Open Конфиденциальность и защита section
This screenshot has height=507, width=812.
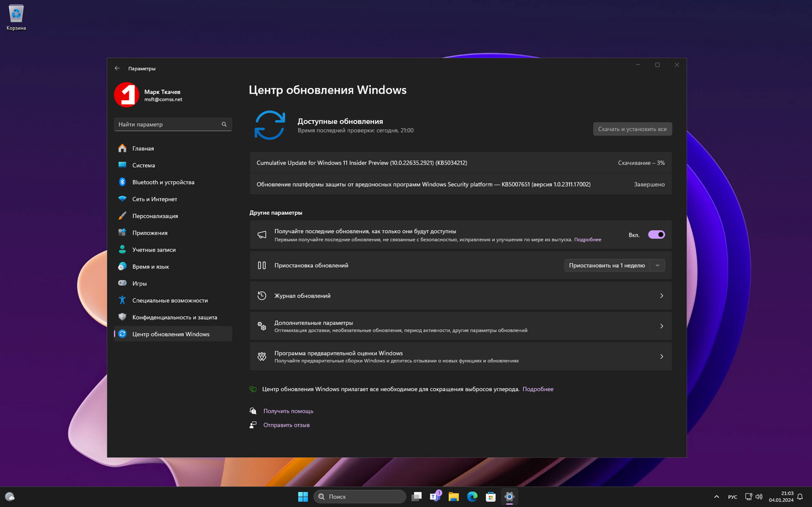click(173, 317)
